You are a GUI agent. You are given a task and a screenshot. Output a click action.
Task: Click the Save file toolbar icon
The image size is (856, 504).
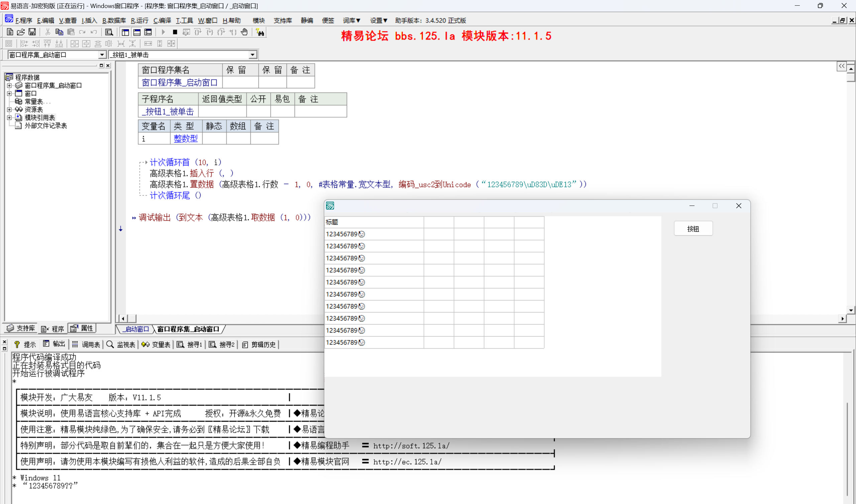tap(32, 32)
